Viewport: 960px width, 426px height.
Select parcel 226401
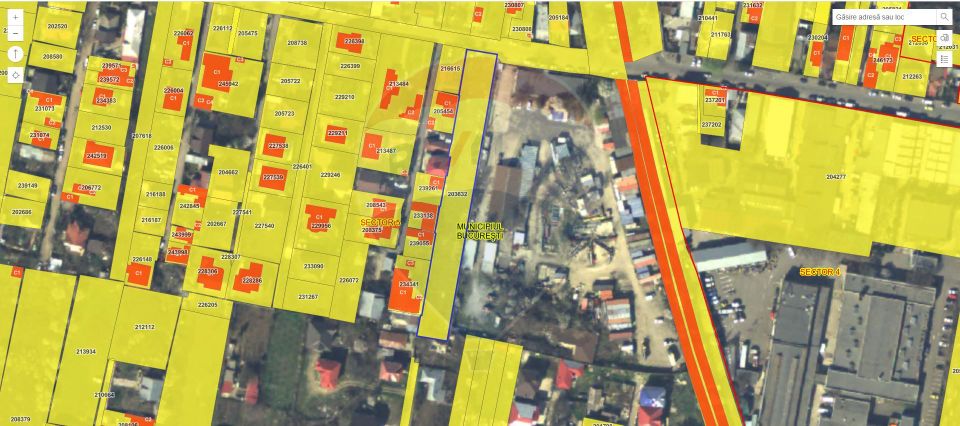302,166
